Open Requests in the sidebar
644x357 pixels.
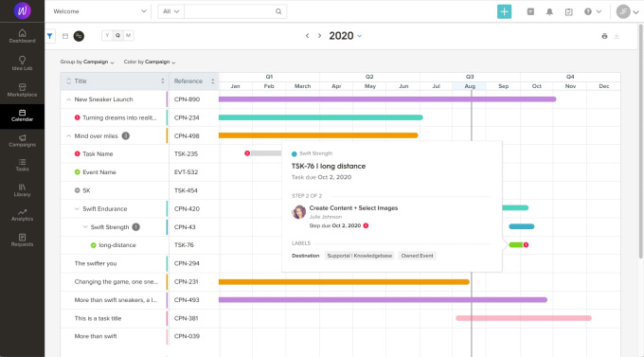(x=22, y=240)
